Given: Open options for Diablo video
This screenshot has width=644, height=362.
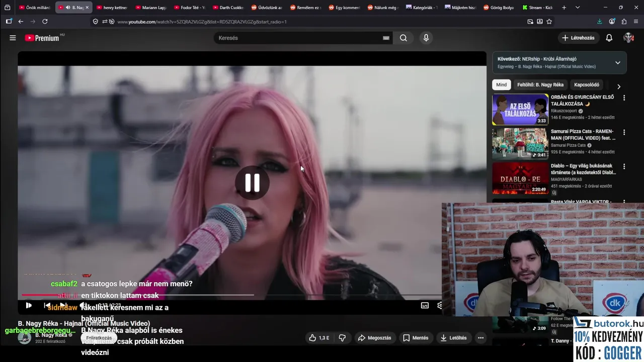Looking at the screenshot, I should (624, 166).
